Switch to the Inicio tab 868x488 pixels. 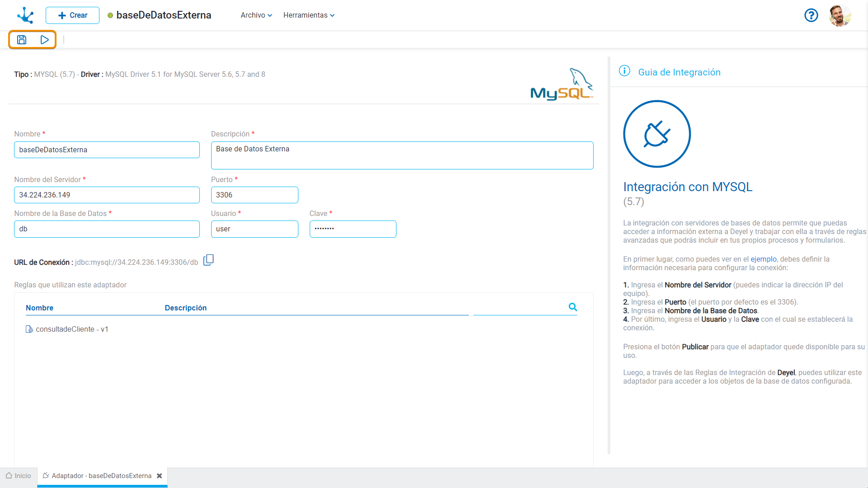pyautogui.click(x=19, y=476)
